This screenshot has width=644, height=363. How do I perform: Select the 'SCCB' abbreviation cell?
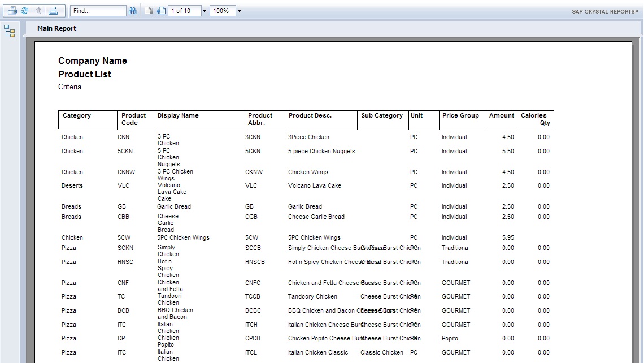253,248
